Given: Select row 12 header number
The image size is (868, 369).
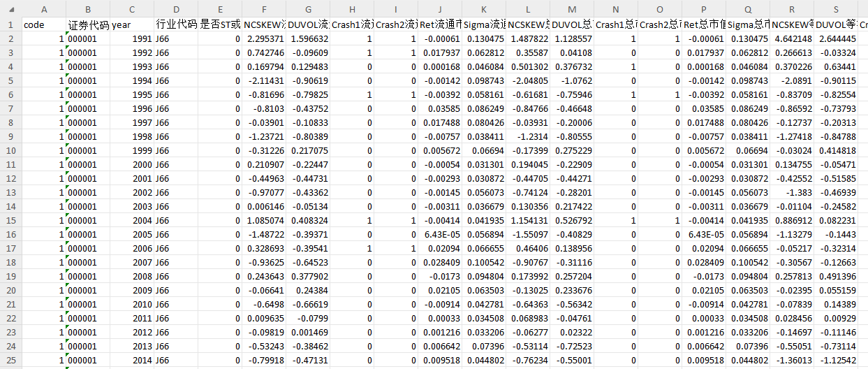Looking at the screenshot, I should tap(10, 178).
